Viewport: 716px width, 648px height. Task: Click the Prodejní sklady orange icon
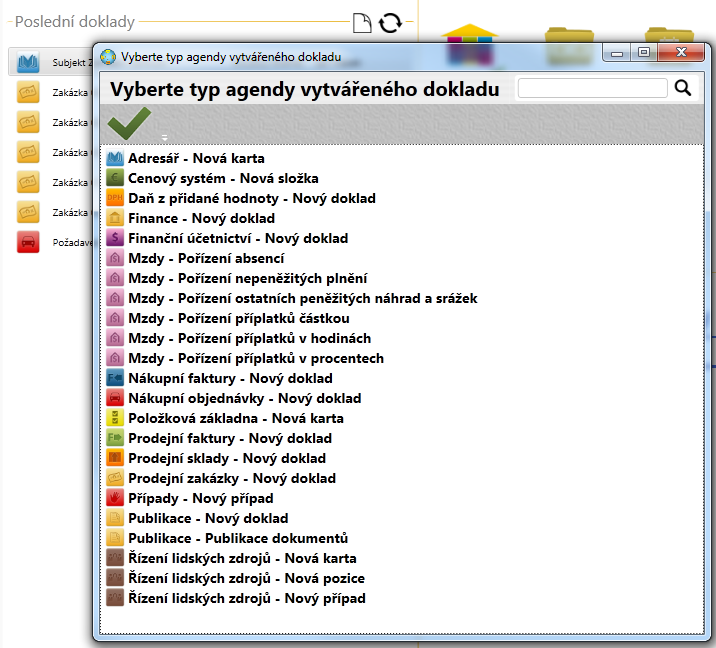114,458
